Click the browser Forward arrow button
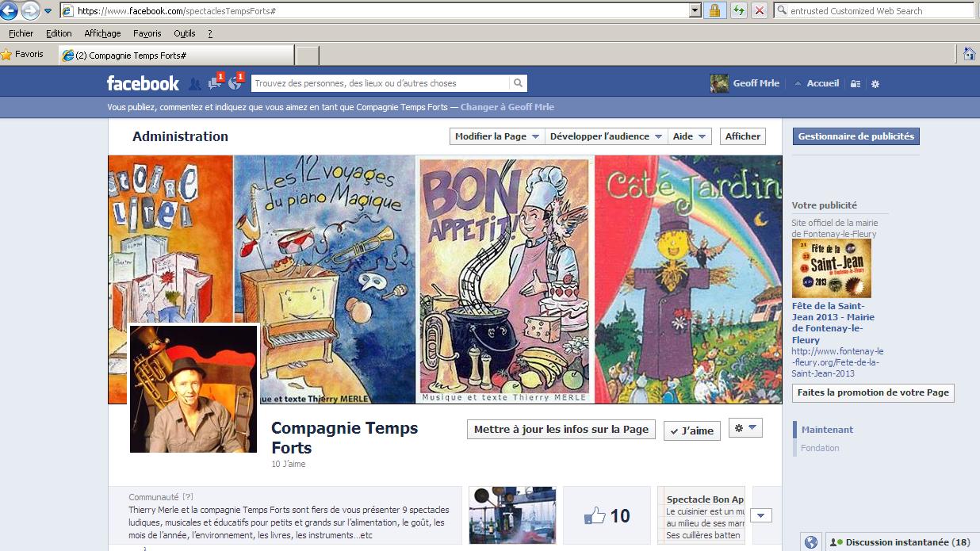This screenshot has height=551, width=980. pos(29,11)
